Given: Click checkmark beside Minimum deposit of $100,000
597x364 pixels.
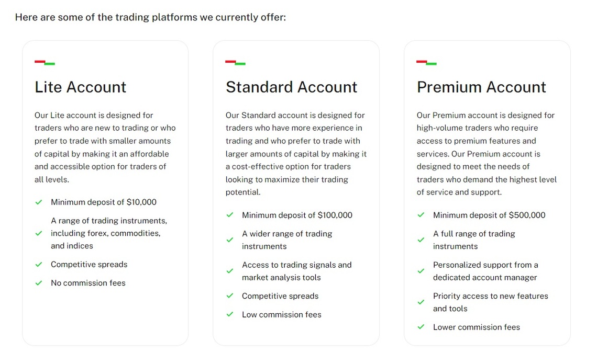Looking at the screenshot, I should [229, 215].
